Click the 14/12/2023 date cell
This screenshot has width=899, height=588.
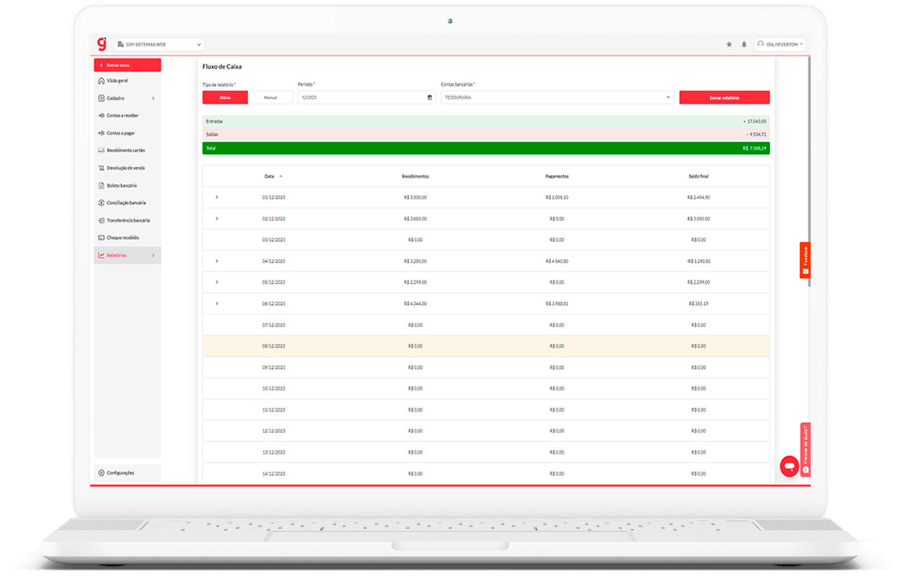pos(273,474)
